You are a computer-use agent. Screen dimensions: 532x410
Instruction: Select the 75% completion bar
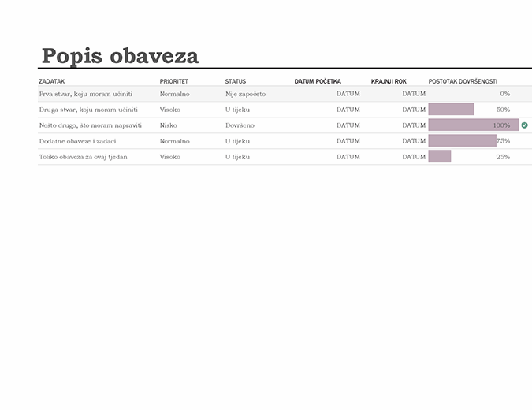[462, 141]
